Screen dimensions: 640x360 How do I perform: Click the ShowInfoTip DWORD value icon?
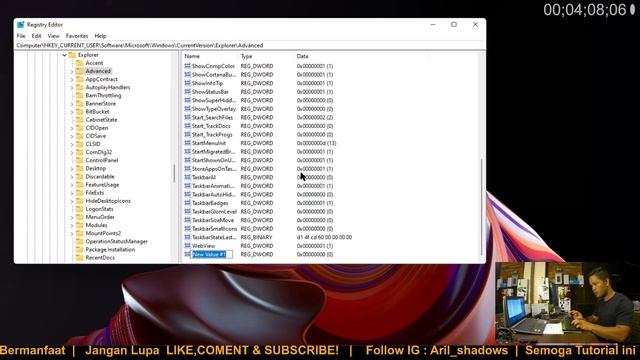[x=187, y=83]
